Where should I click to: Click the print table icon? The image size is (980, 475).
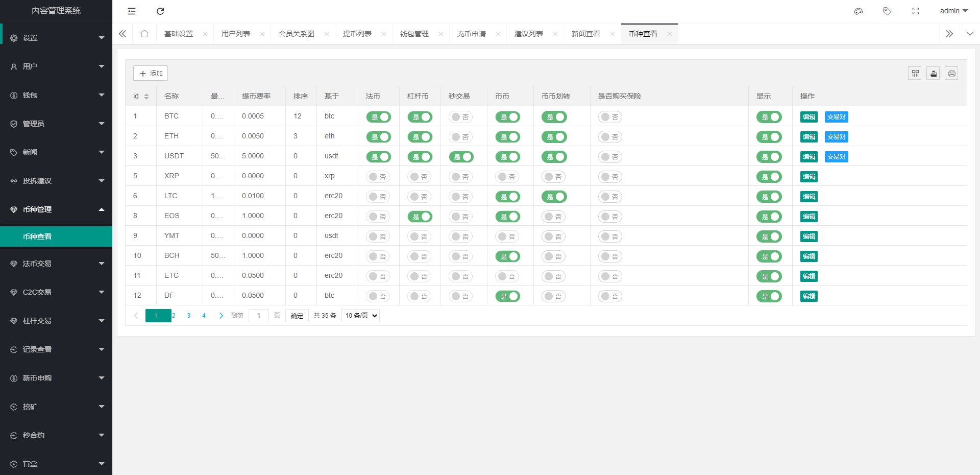coord(951,74)
